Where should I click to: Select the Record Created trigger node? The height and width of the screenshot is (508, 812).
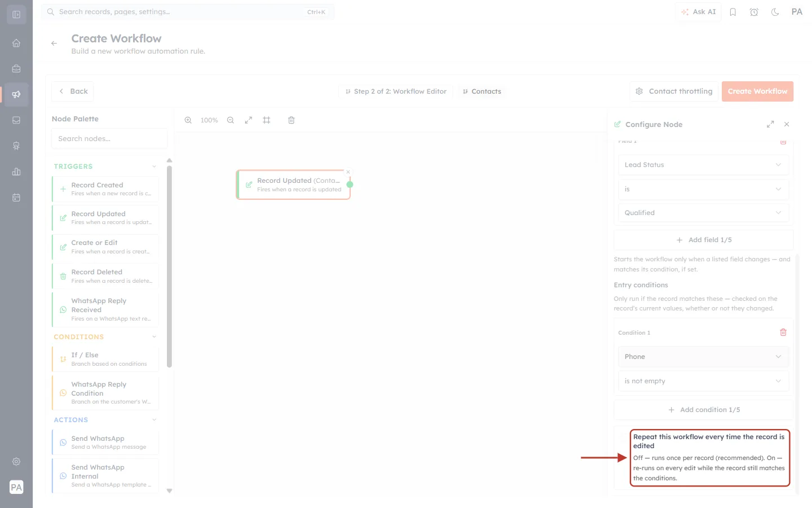105,189
